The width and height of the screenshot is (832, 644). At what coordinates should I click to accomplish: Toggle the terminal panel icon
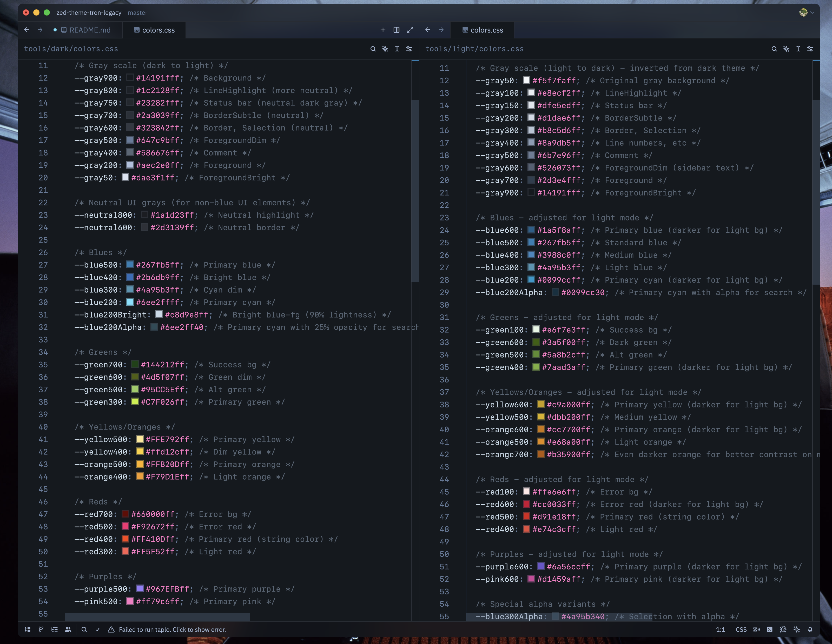770,629
